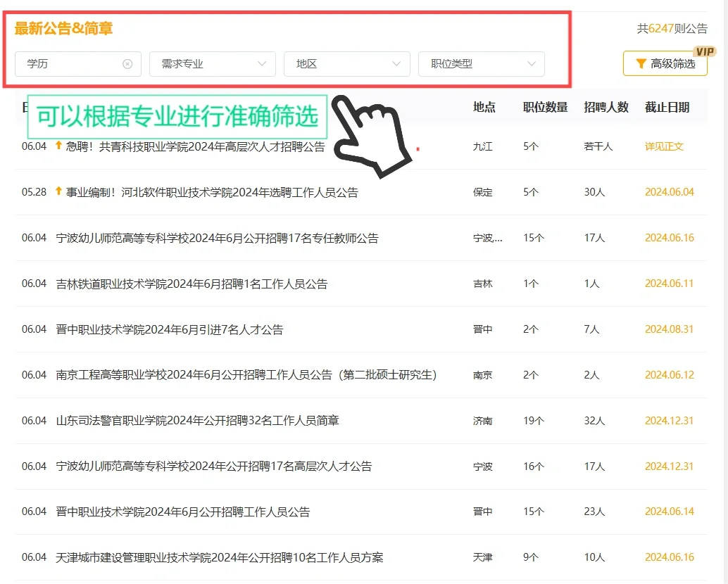Image resolution: width=728 pixels, height=584 pixels.
Task: Click location cell 济南
Action: (483, 421)
